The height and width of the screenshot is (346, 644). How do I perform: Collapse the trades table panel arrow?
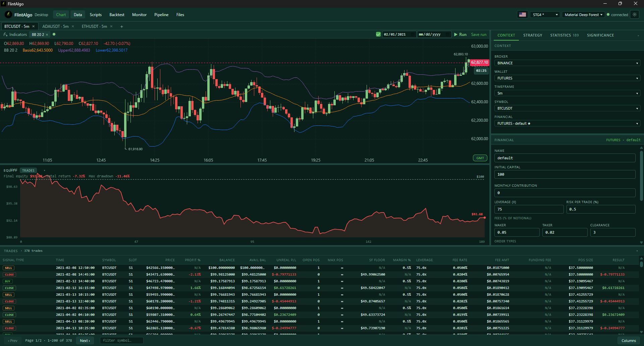(x=637, y=251)
